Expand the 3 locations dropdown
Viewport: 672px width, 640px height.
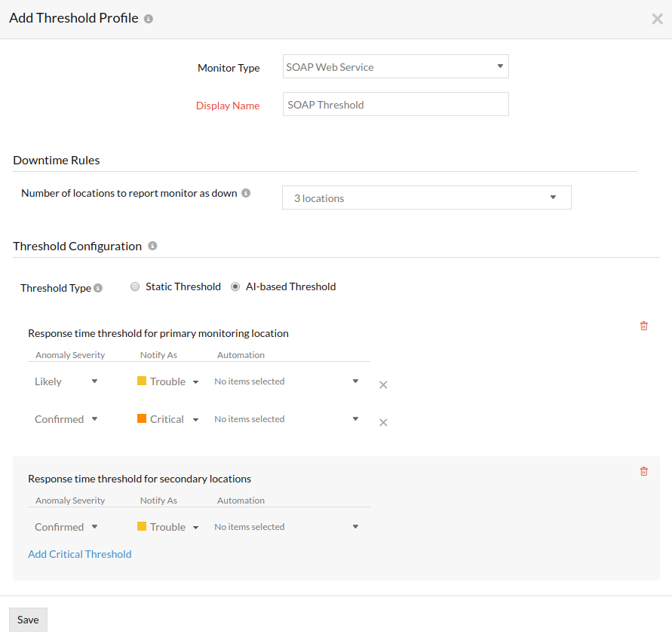426,198
